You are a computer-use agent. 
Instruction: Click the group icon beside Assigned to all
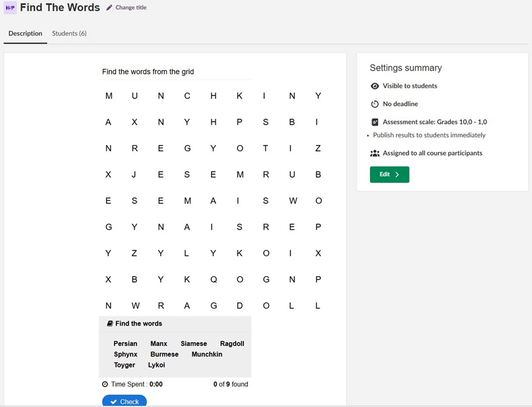coord(374,153)
